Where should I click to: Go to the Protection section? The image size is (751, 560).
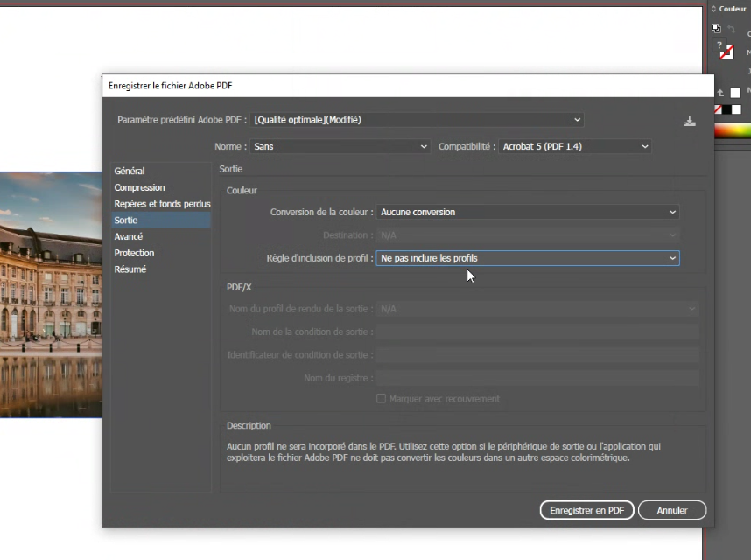coord(134,253)
